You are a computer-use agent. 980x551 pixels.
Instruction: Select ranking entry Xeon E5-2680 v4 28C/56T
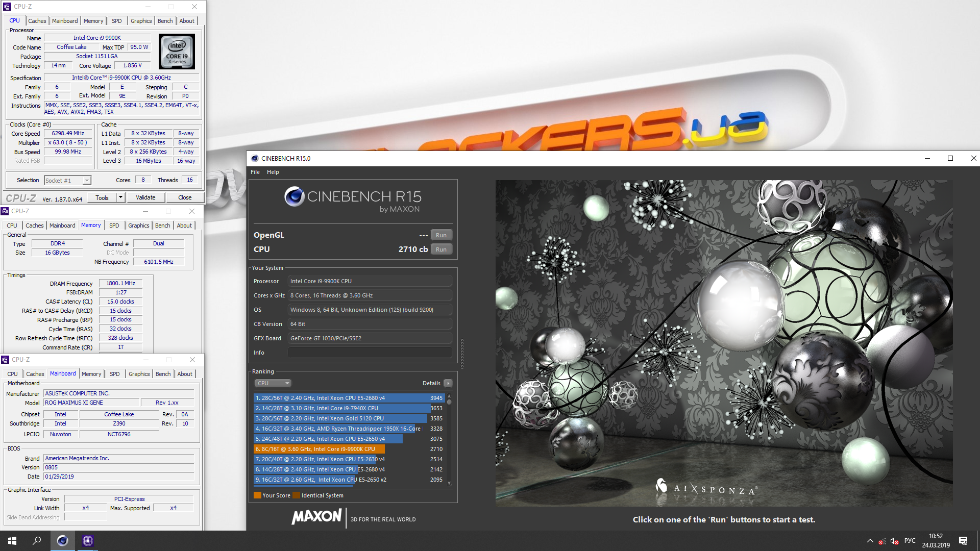pyautogui.click(x=350, y=398)
